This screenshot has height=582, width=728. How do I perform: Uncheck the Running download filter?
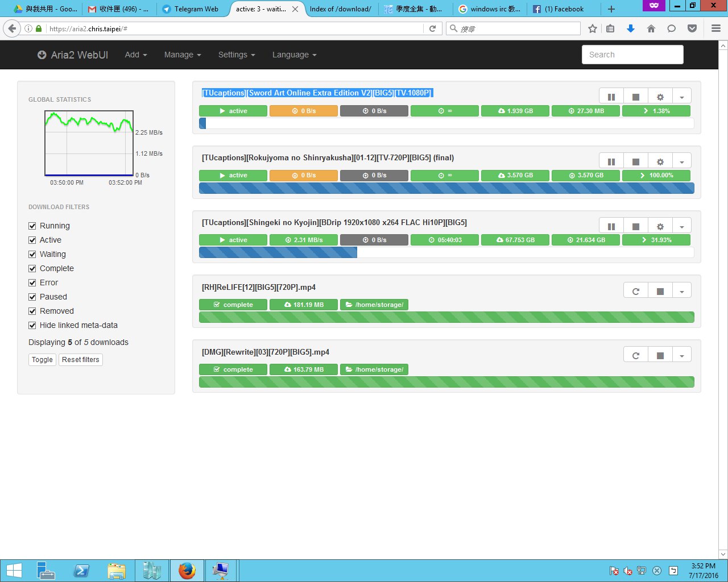point(32,226)
